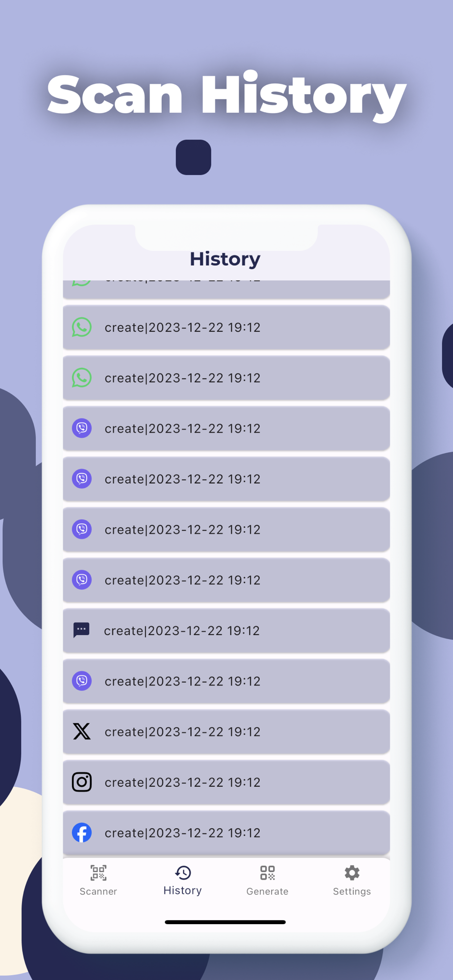Open the Facebook entry's create timestamp text
This screenshot has height=980, width=453.
182,833
